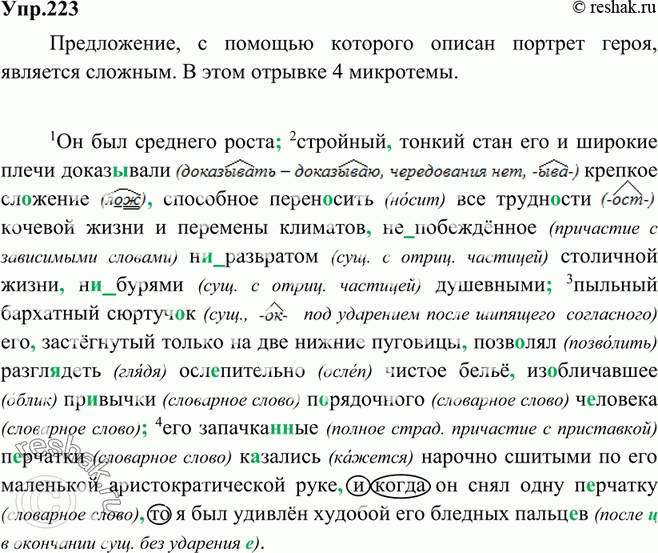Image resolution: width=658 pixels, height=553 pixels.
Task: Click the note 'под ударением после шипящего'
Action: click(x=429, y=315)
